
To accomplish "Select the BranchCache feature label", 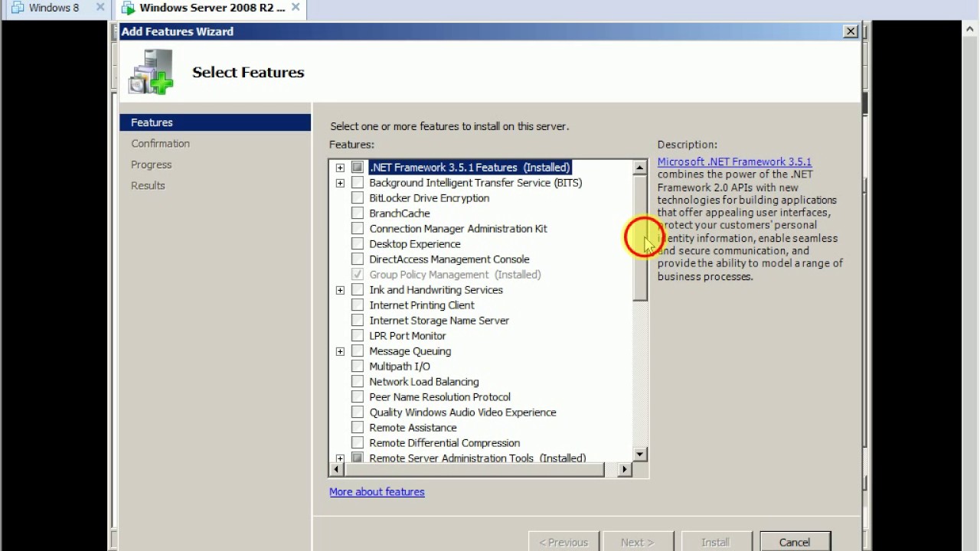I will pyautogui.click(x=400, y=213).
